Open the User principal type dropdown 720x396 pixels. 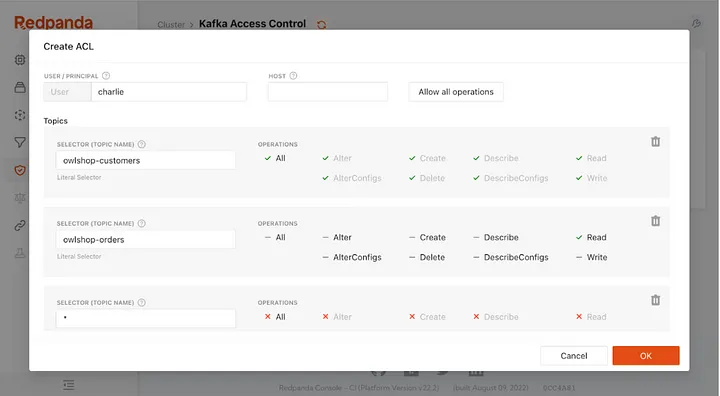pyautogui.click(x=68, y=92)
